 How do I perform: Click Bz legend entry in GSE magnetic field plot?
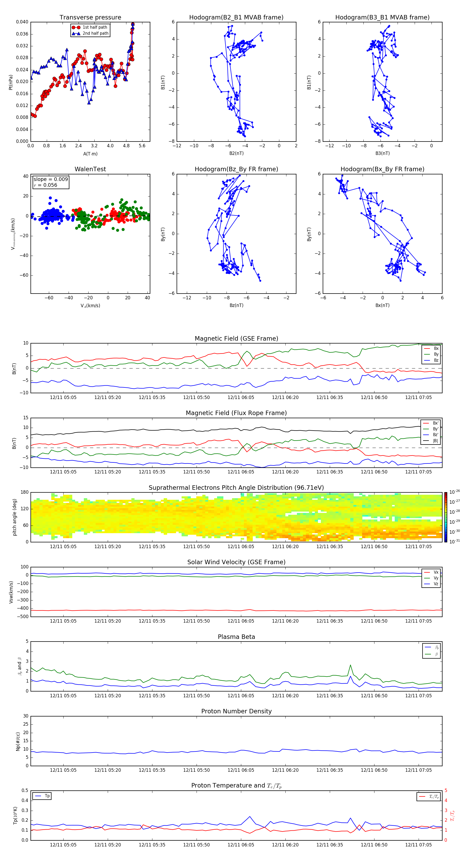[x=431, y=360]
